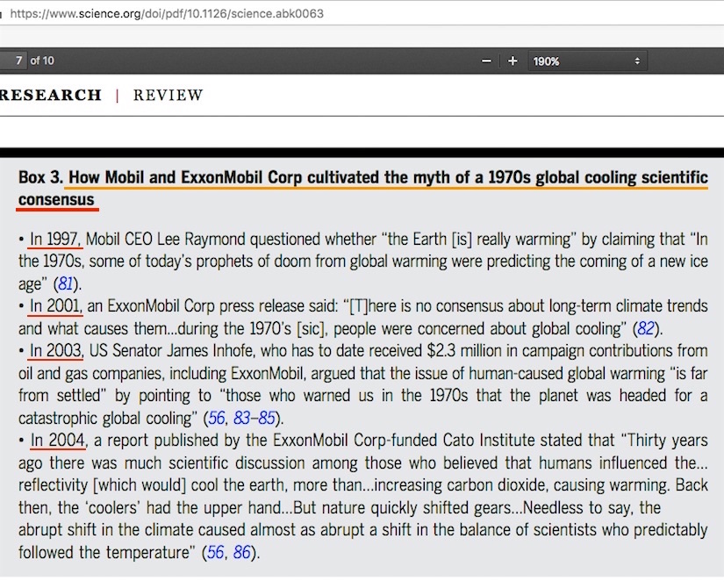The height and width of the screenshot is (588, 724).
Task: Follow the reference link numbered 83
Action: coord(241,419)
